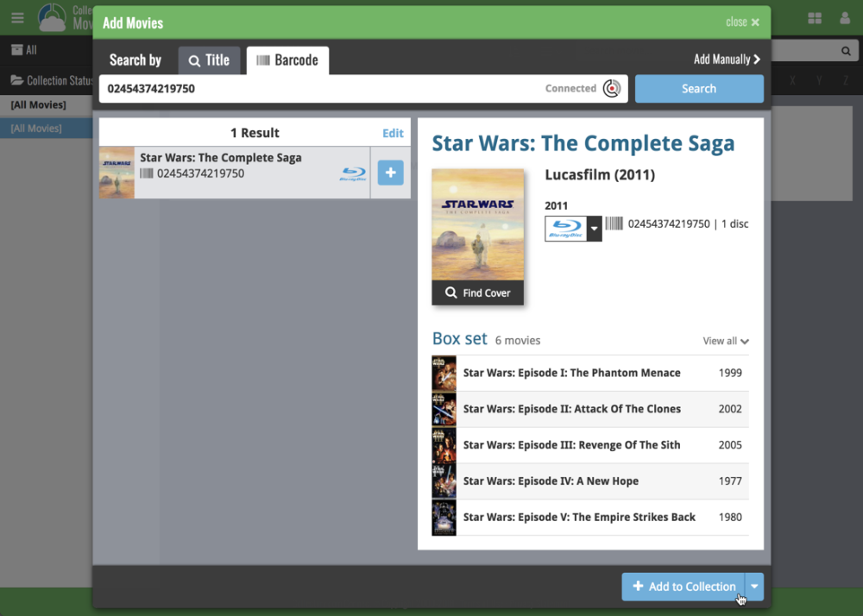Expand Add to Collection options arrow
863x616 pixels.
[754, 587]
